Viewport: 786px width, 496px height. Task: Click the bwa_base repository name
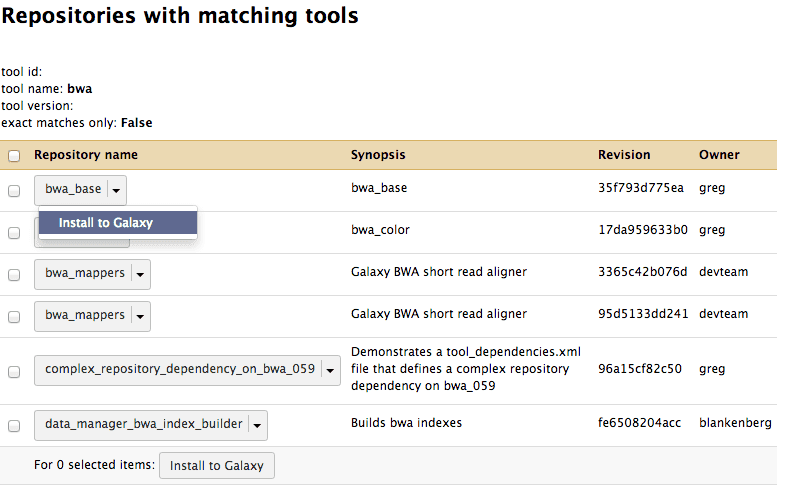(73, 189)
